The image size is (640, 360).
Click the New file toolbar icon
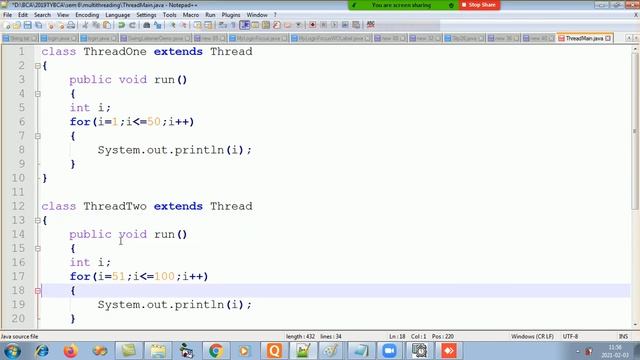pos(7,25)
